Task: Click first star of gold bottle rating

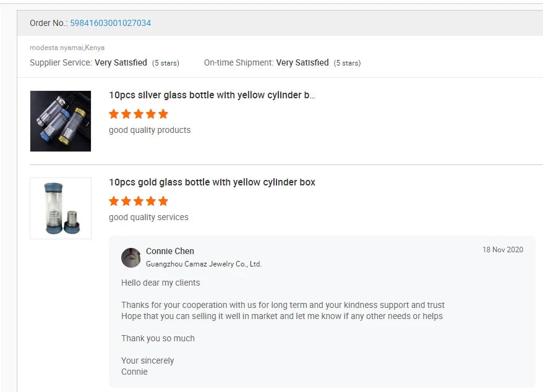Action: 114,201
